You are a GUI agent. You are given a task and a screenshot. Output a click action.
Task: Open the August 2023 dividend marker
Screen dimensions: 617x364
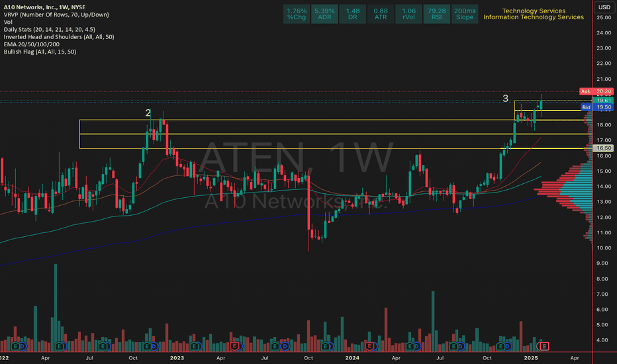click(x=284, y=346)
